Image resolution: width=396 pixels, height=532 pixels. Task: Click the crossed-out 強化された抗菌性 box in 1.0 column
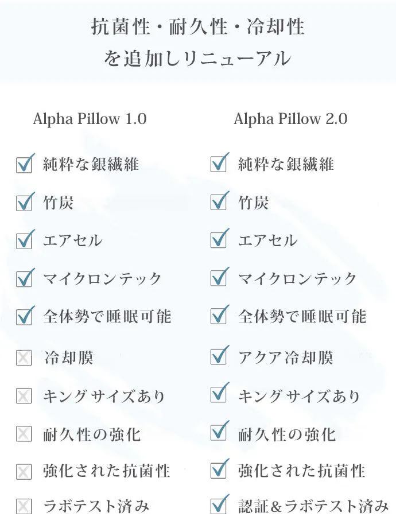[24, 472]
